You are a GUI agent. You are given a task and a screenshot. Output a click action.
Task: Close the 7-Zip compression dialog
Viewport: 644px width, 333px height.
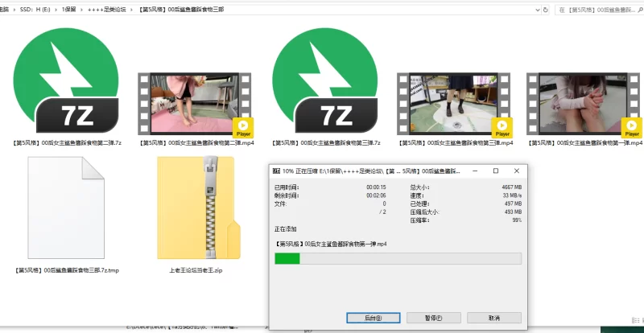click(x=517, y=171)
